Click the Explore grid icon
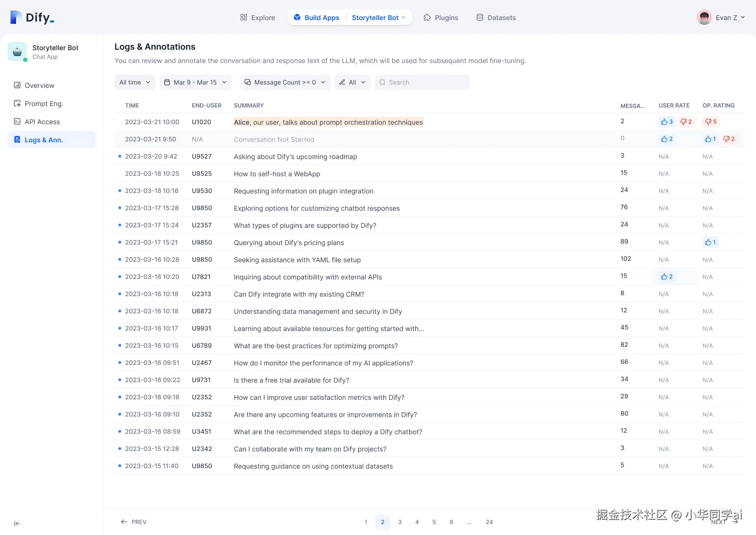The width and height of the screenshot is (756, 535). [243, 17]
